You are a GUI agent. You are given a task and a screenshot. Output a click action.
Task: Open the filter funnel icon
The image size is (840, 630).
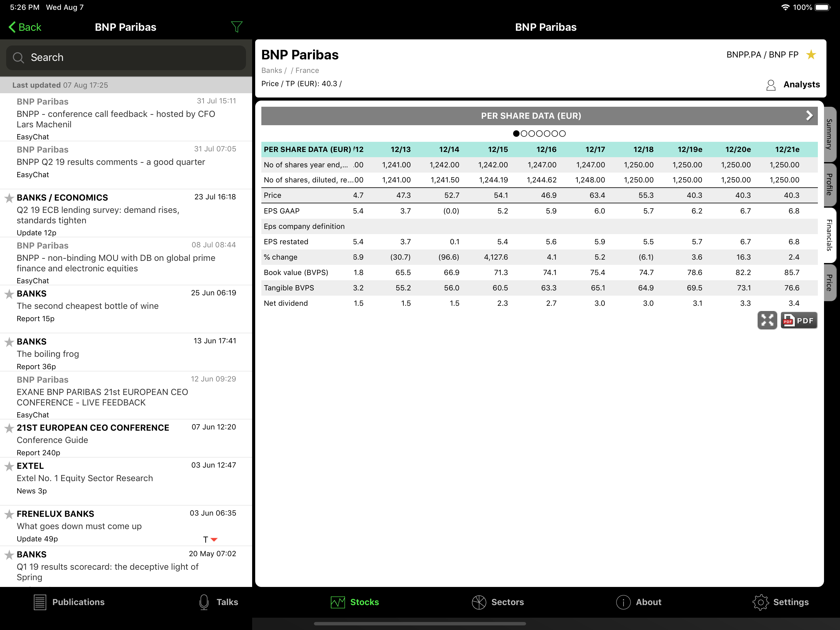pyautogui.click(x=236, y=27)
